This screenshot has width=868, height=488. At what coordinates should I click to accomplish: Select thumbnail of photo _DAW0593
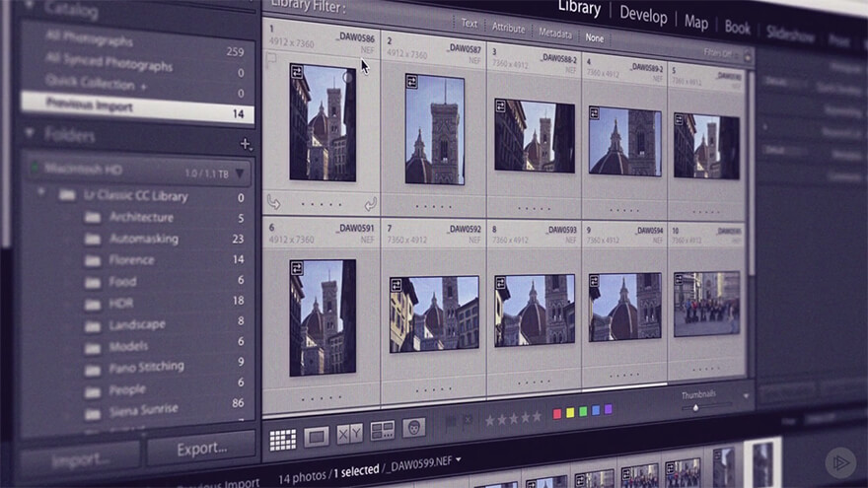[535, 310]
